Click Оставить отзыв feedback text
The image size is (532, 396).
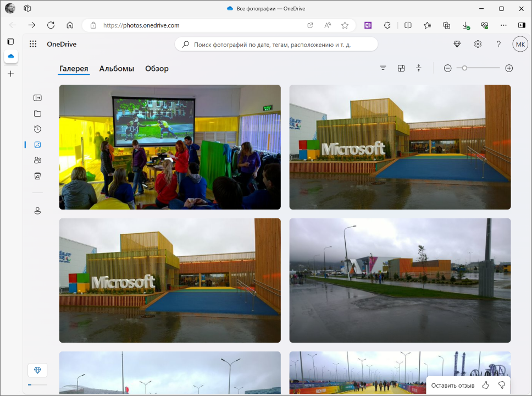point(453,386)
